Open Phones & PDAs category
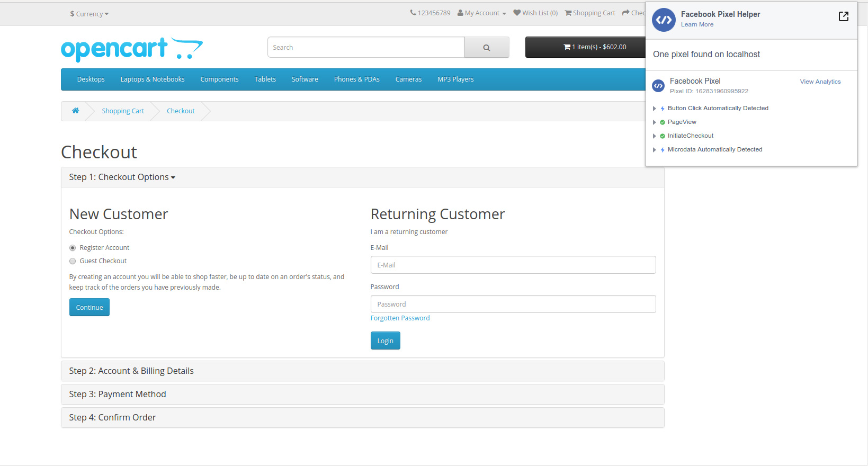Image resolution: width=868 pixels, height=466 pixels. point(357,79)
